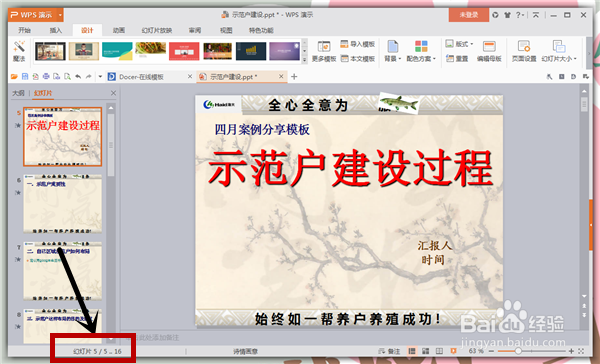Click the print icon
Viewport: 600px width, 364px height.
(46, 77)
